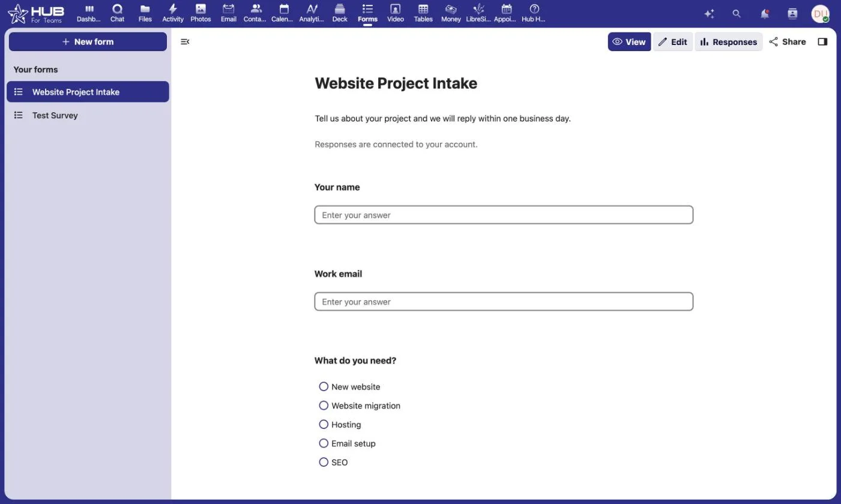Open the Money app
Viewport: 841px width, 504px height.
click(x=451, y=13)
